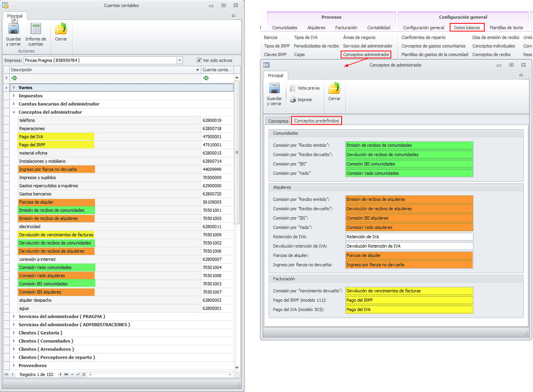The height and width of the screenshot is (392, 533).
Task: Collapse the Conceptos del administrador group
Action: click(x=14, y=112)
